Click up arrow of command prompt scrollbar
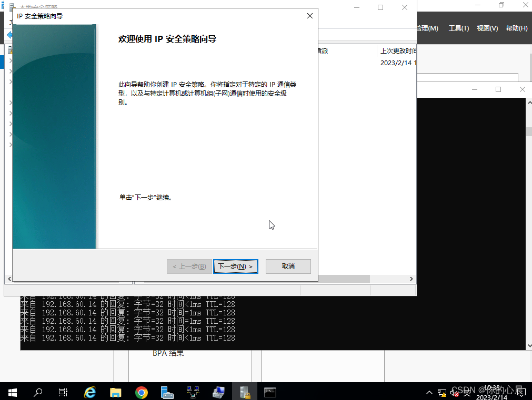 [x=529, y=102]
